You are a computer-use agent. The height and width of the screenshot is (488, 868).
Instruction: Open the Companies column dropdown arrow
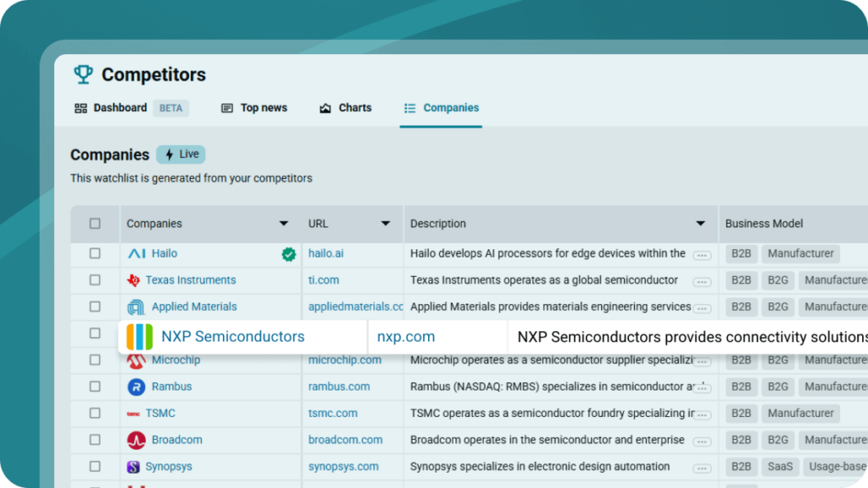tap(283, 224)
